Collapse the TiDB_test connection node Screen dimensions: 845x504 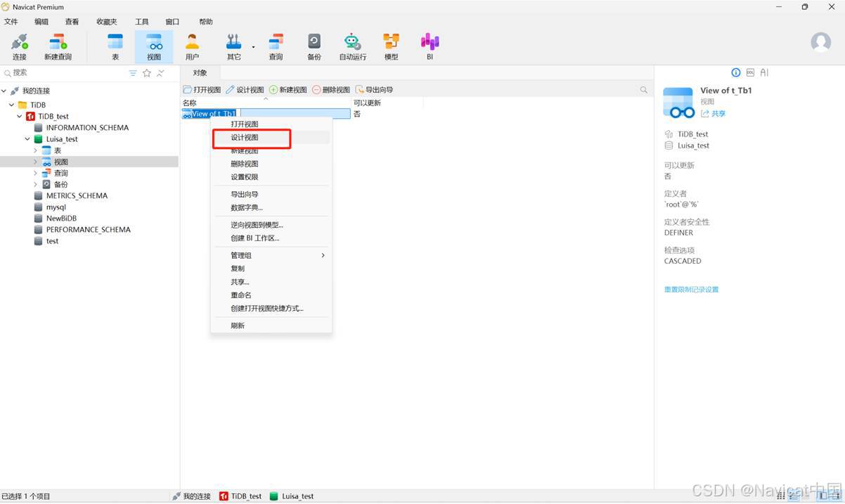tap(20, 116)
